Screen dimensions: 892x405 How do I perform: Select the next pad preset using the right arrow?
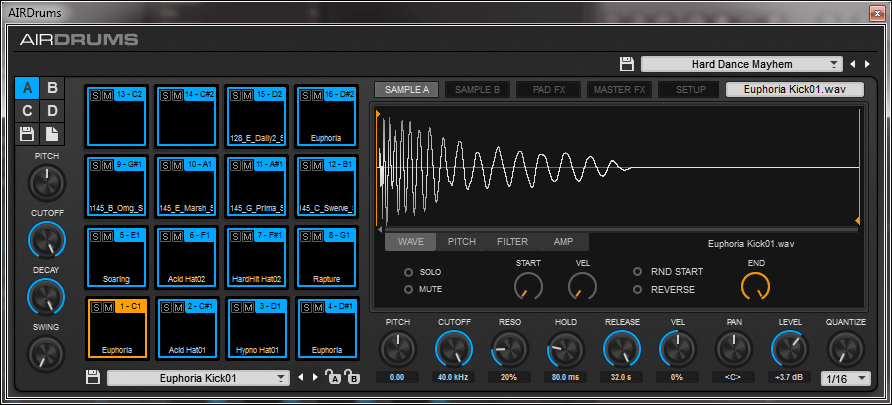point(315,378)
